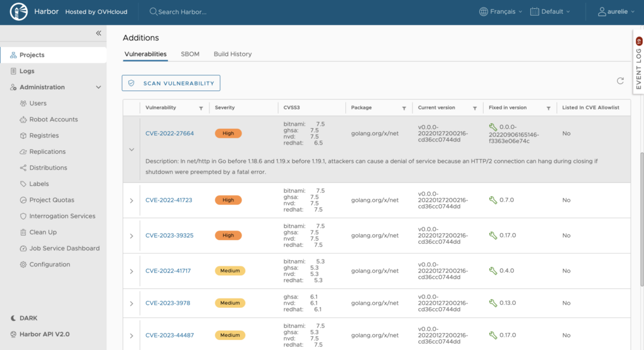This screenshot has height=350, width=644.
Task: Click the filter icon in Package column
Action: (404, 108)
